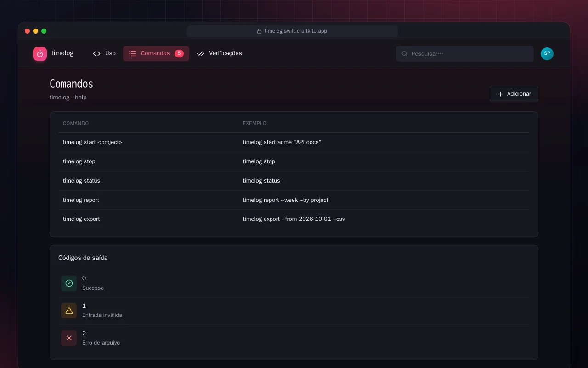This screenshot has width=588, height=368.
Task: Click the badge count 5 on Comandos
Action: click(x=179, y=53)
